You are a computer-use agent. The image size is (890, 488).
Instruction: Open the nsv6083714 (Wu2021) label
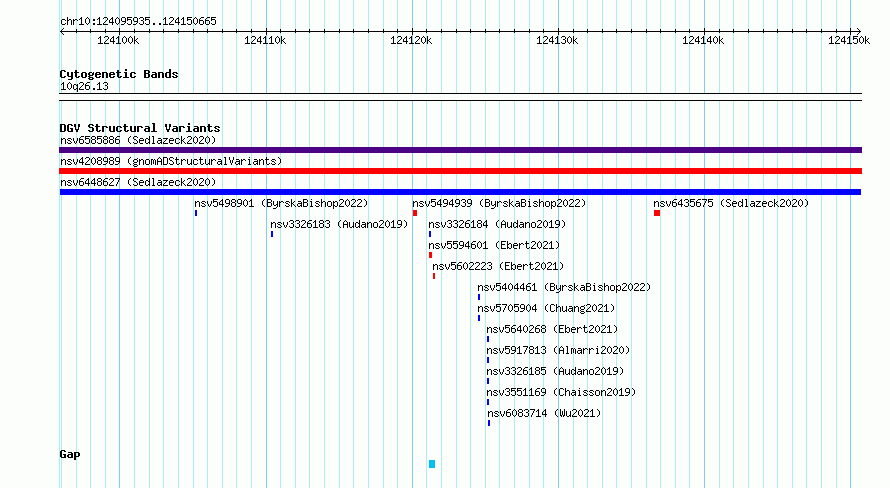pos(544,413)
